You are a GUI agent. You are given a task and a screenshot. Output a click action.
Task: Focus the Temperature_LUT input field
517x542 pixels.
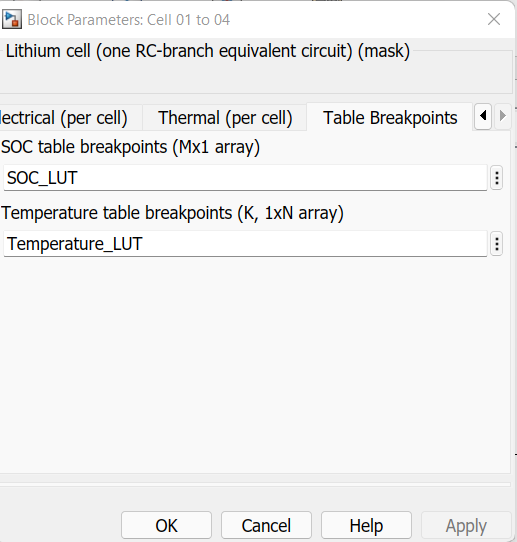pyautogui.click(x=245, y=244)
